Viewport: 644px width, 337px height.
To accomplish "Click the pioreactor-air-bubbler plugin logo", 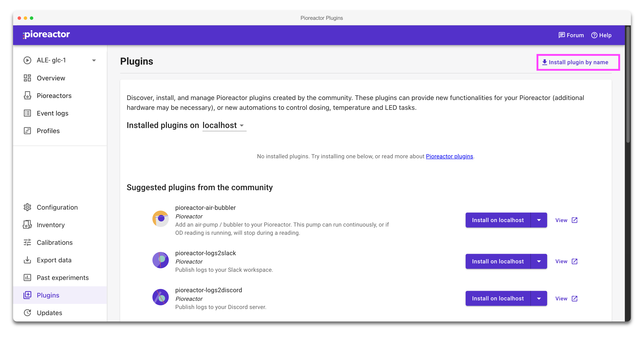I will [161, 219].
